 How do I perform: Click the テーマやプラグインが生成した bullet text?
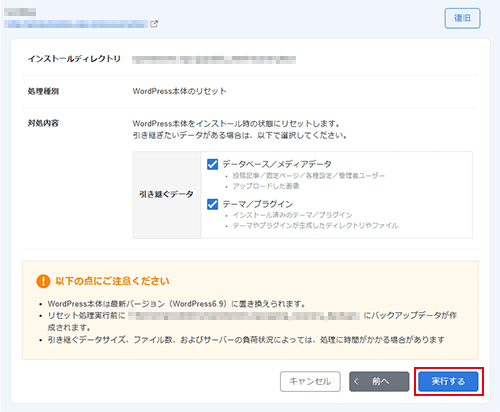(x=315, y=226)
